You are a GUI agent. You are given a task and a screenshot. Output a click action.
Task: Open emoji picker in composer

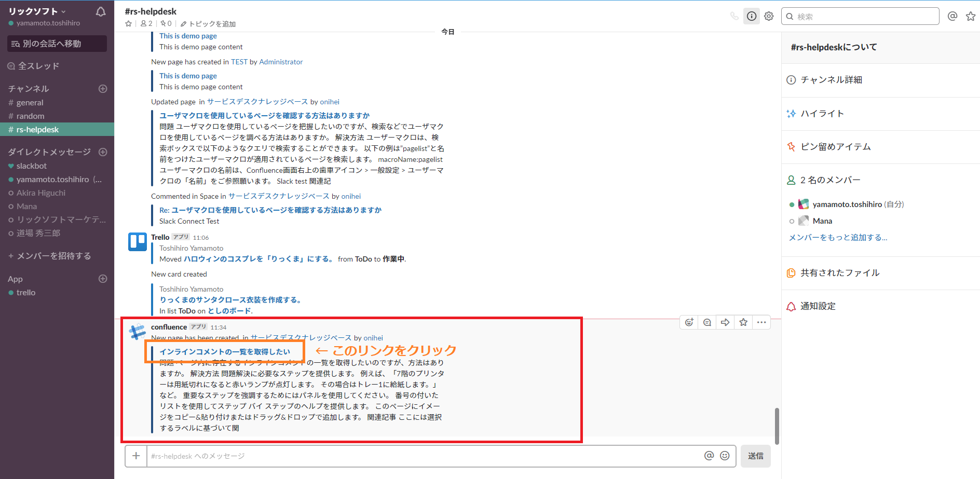click(x=725, y=456)
